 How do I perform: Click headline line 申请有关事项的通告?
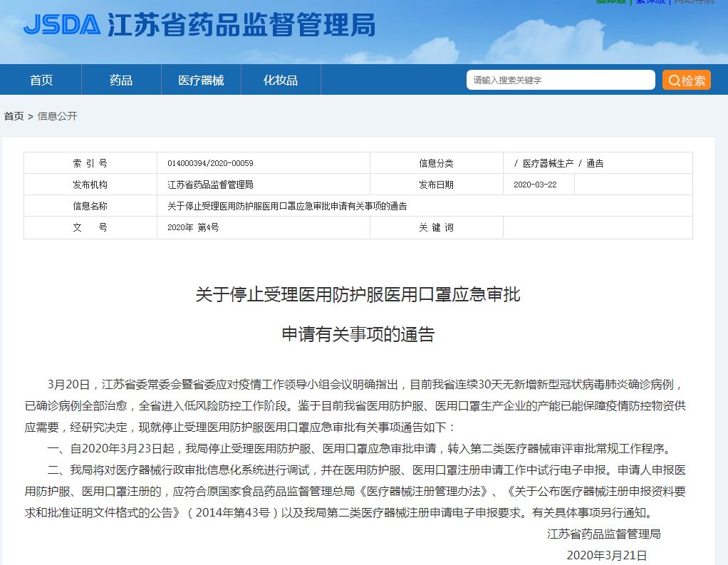(x=358, y=334)
